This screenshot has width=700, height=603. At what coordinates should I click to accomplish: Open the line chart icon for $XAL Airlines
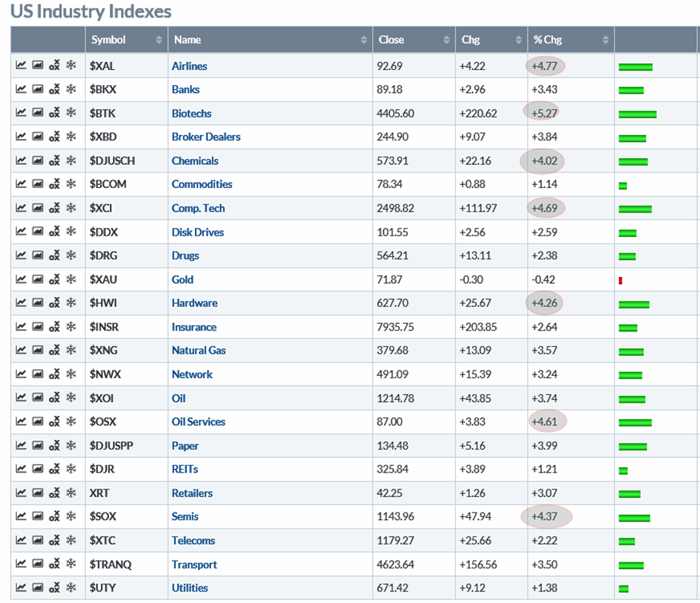click(21, 66)
